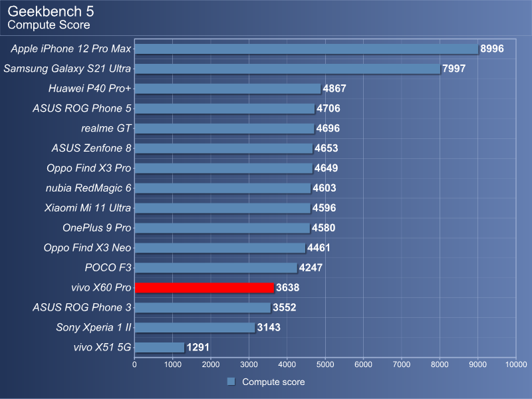Select the "Sony Xperia 1 II" label

click(94, 327)
